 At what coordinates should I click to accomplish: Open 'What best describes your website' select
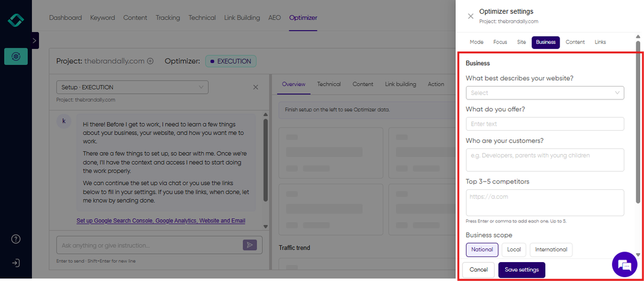545,93
